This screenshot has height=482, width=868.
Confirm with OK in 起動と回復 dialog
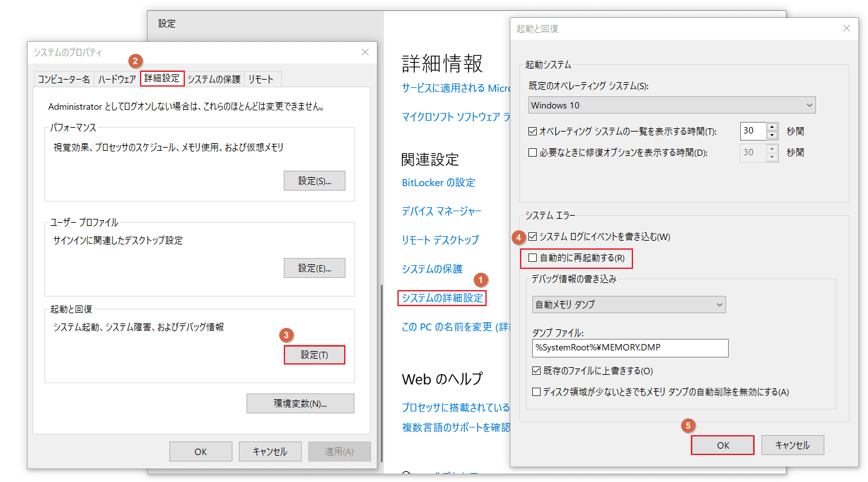(722, 445)
